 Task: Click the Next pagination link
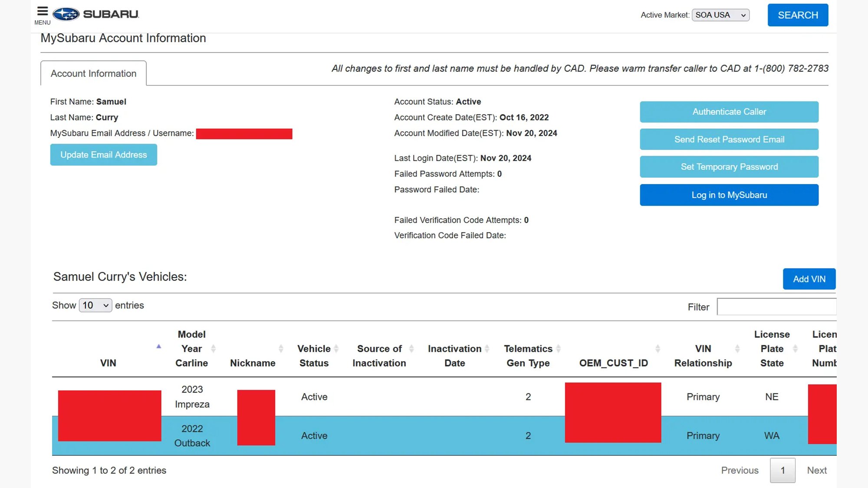[816, 471]
